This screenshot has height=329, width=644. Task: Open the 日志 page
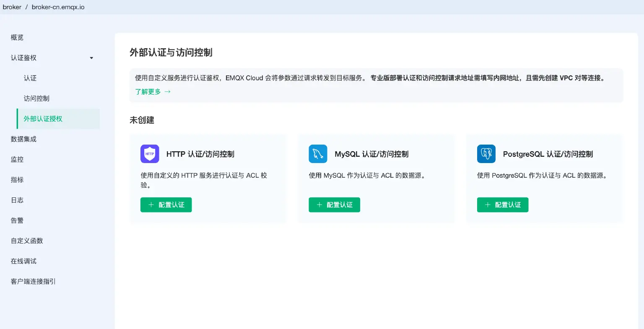(x=17, y=200)
